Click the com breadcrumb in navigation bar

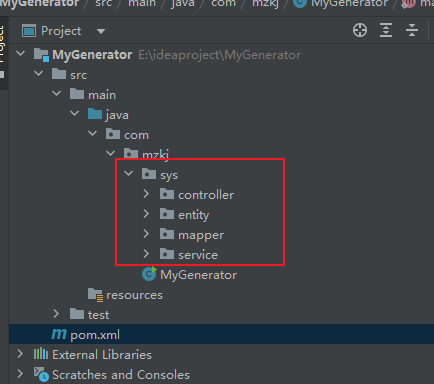click(x=223, y=3)
